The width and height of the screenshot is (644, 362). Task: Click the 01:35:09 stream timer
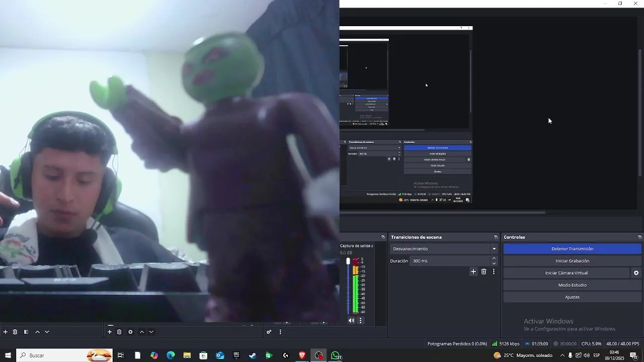coord(536,344)
